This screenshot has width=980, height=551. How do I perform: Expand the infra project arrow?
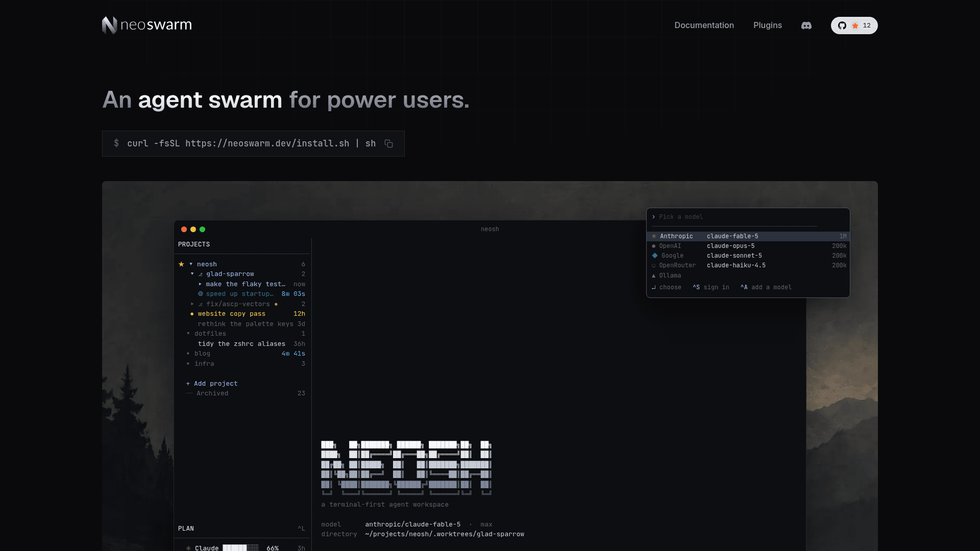(x=188, y=364)
